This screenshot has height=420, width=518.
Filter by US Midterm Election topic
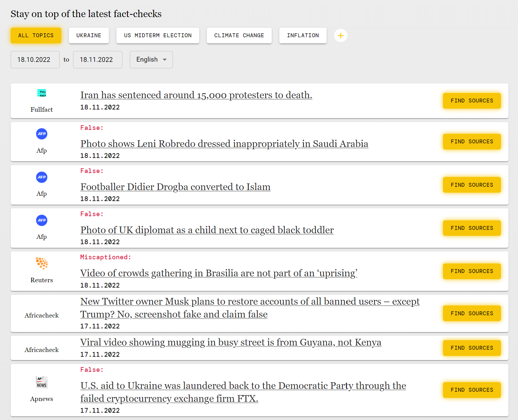[158, 36]
